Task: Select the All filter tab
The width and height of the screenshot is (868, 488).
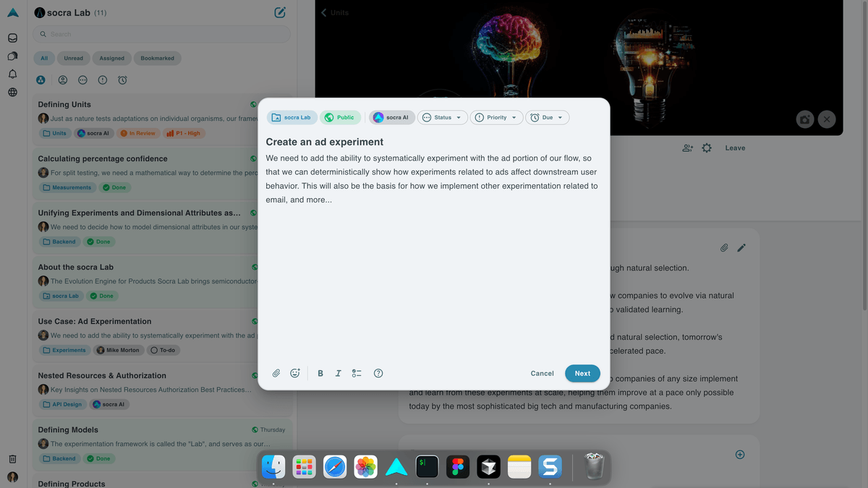Action: (x=44, y=58)
